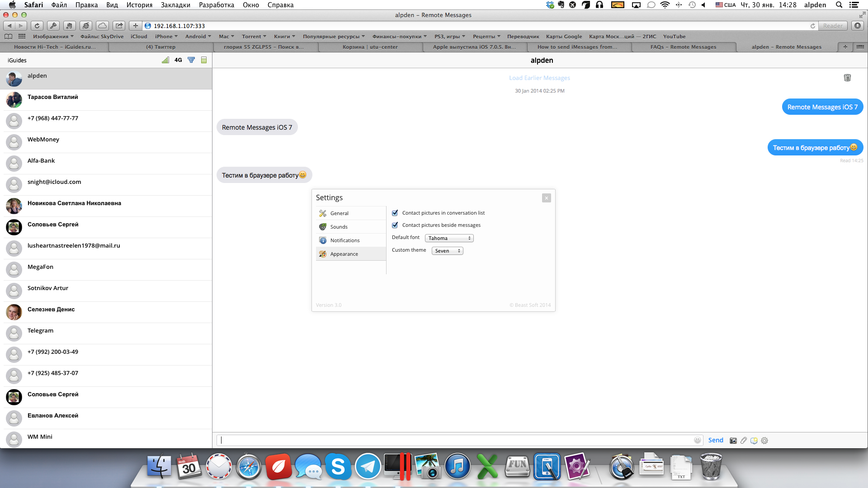Select the Appearance tab in Settings
Viewport: 868px width, 488px height.
pos(344,254)
